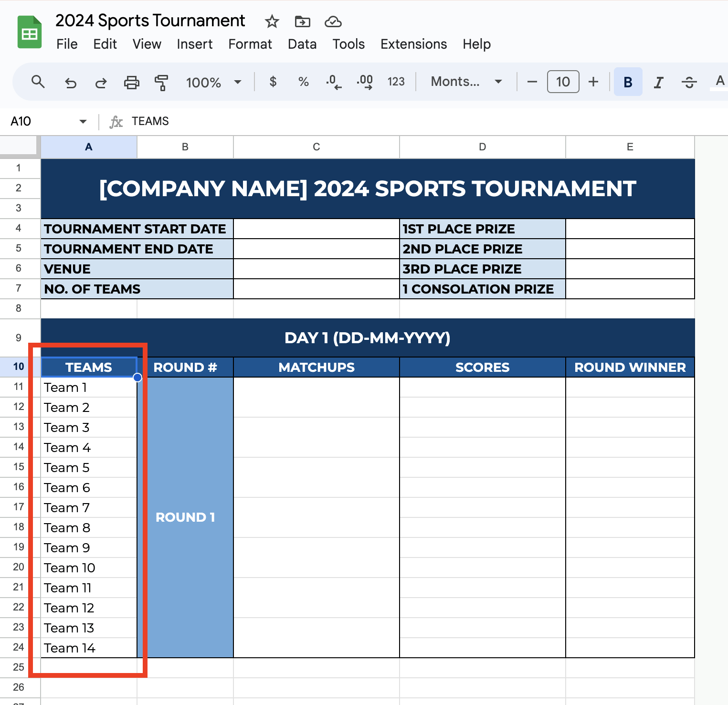
Task: Open the Extensions menu
Action: (413, 44)
